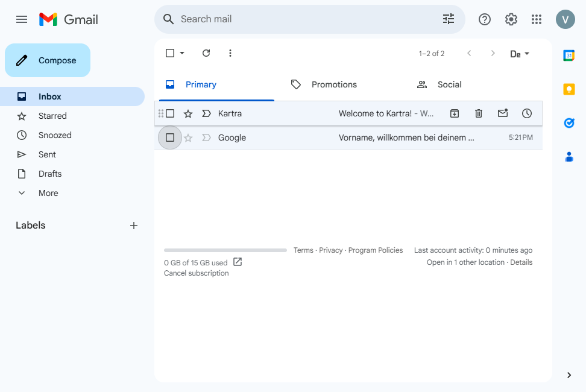Refresh the inbox
This screenshot has width=586, height=392.
coord(206,53)
